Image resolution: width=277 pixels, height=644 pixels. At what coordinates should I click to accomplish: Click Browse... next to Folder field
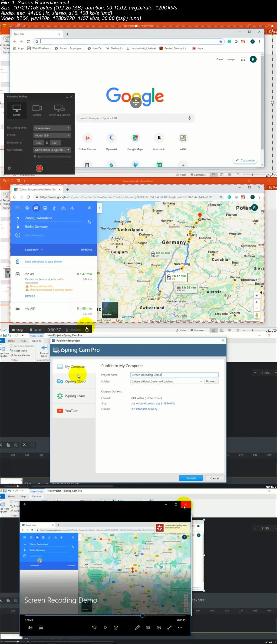pyautogui.click(x=211, y=381)
